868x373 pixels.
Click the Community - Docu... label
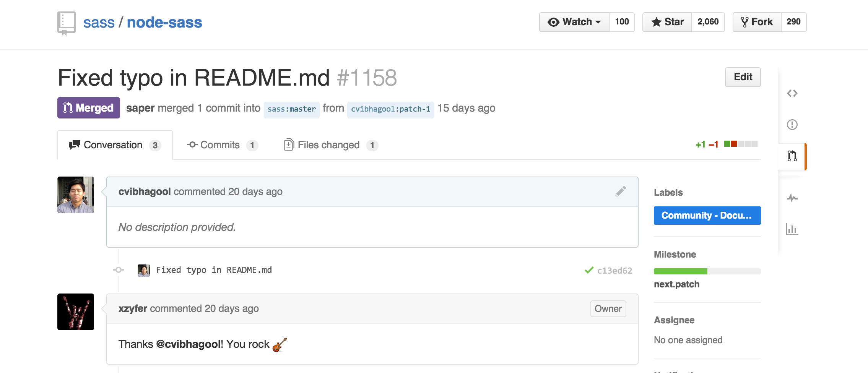pyautogui.click(x=707, y=216)
